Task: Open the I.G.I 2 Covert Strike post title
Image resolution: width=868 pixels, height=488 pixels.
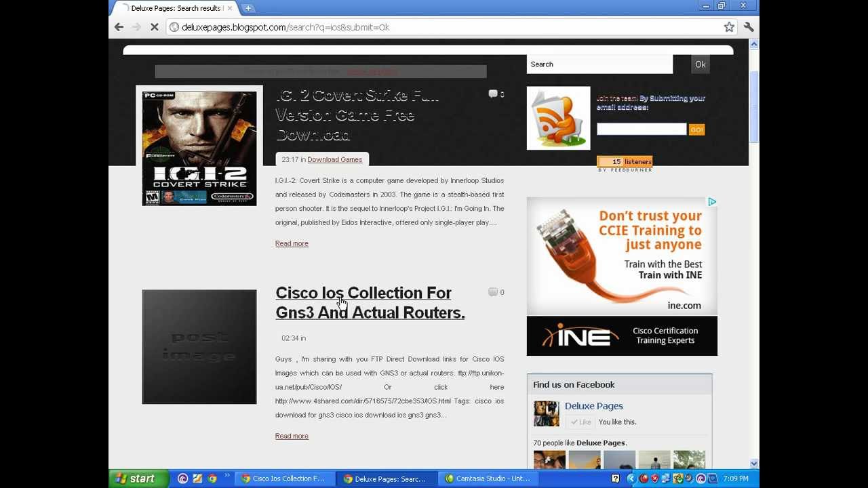Action: click(x=357, y=115)
